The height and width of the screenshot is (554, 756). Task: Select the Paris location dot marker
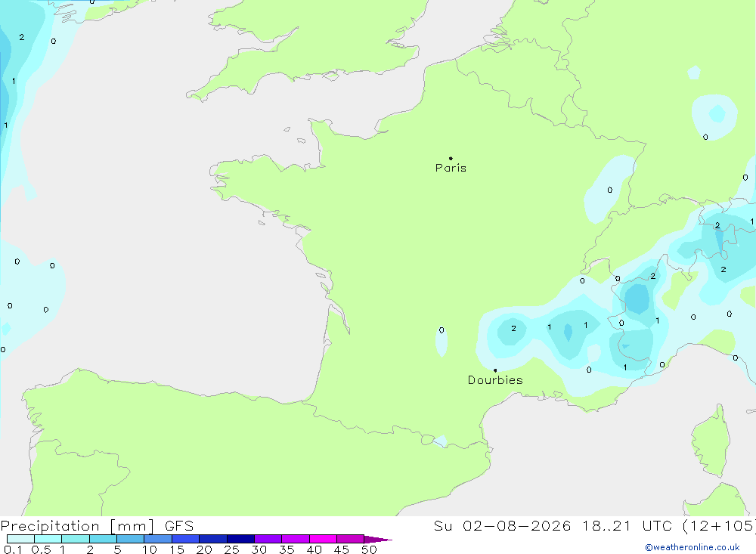pyautogui.click(x=451, y=158)
